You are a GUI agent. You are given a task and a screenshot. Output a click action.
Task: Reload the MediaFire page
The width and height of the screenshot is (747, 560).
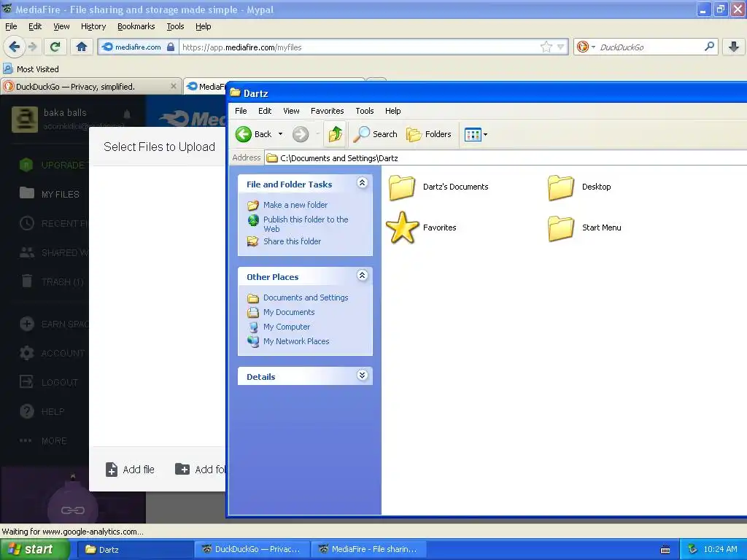(x=55, y=47)
